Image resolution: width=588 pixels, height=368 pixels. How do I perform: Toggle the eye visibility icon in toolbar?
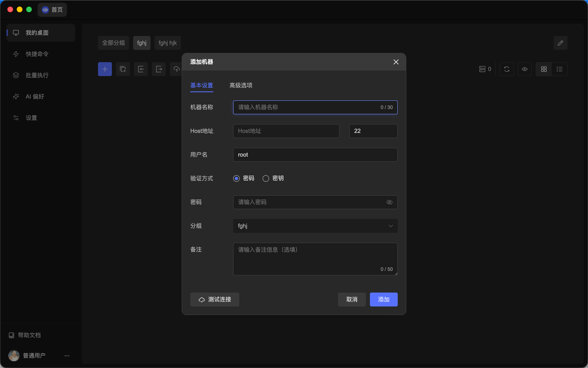point(525,69)
